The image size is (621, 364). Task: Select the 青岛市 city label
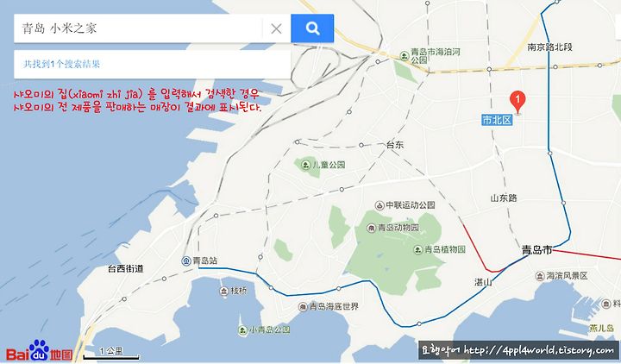[x=537, y=250]
